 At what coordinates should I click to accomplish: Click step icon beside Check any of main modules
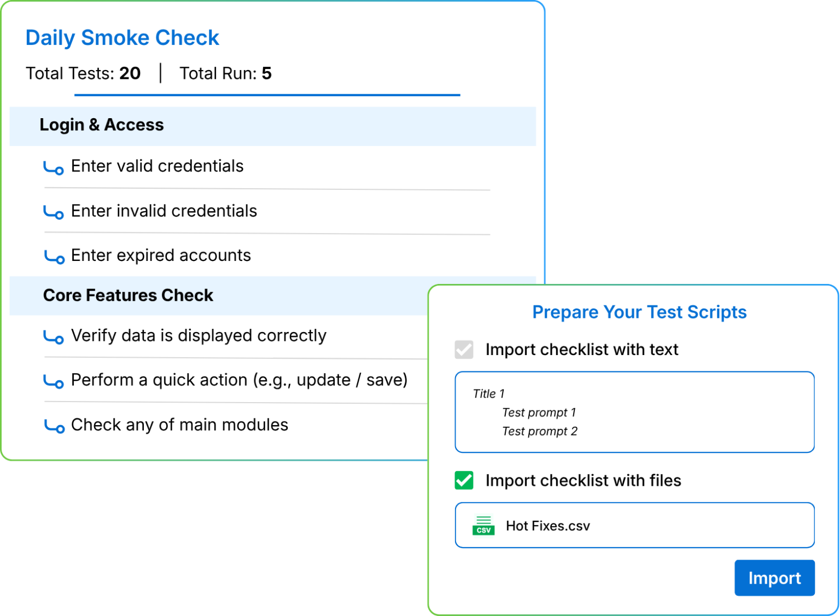[x=54, y=427]
